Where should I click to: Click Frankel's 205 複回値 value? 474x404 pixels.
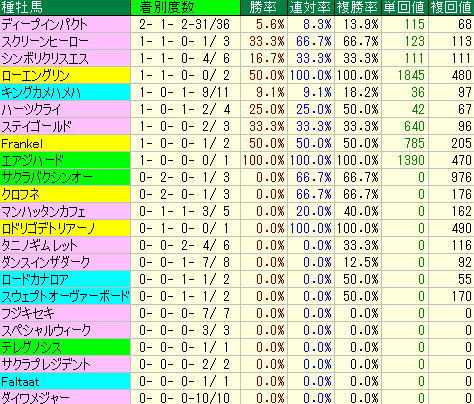[461, 143]
